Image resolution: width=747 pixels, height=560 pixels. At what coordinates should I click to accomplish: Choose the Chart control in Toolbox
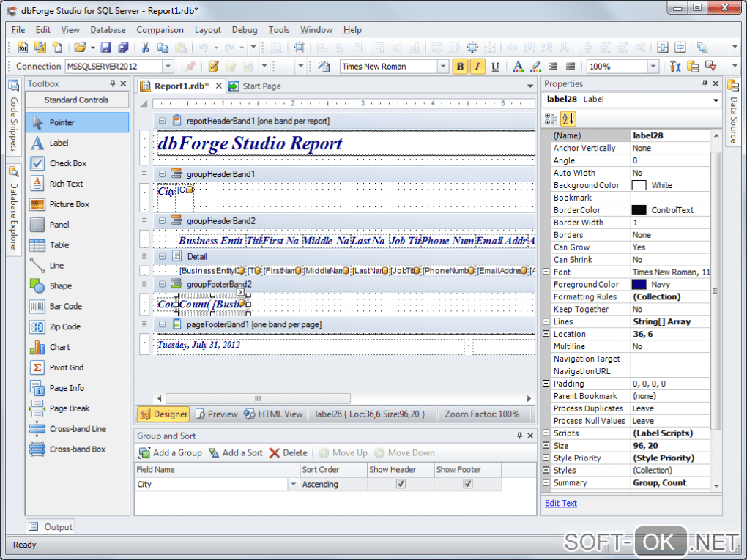(59, 347)
